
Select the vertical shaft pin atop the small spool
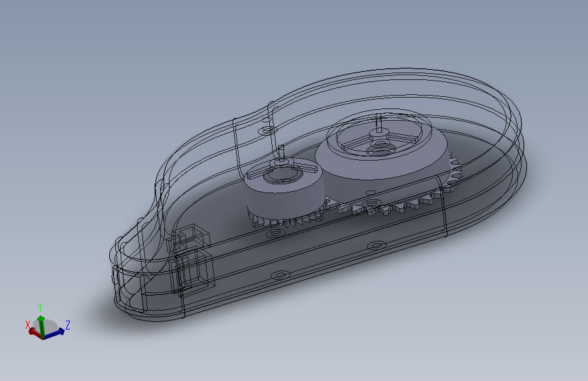[281, 153]
